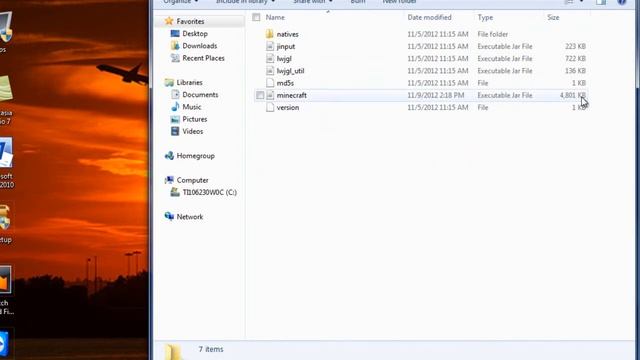Open the Include in library dropdown
640x360 pixels.
click(245, 2)
